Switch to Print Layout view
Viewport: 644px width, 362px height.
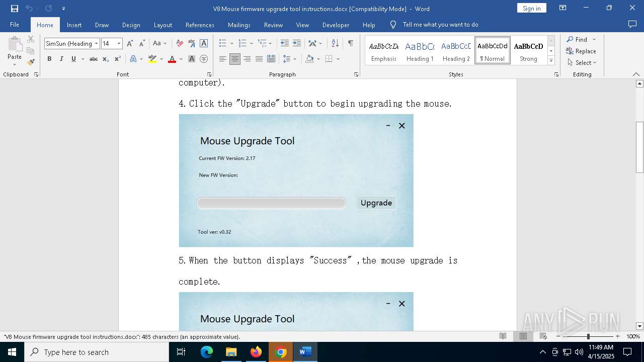(x=523, y=336)
